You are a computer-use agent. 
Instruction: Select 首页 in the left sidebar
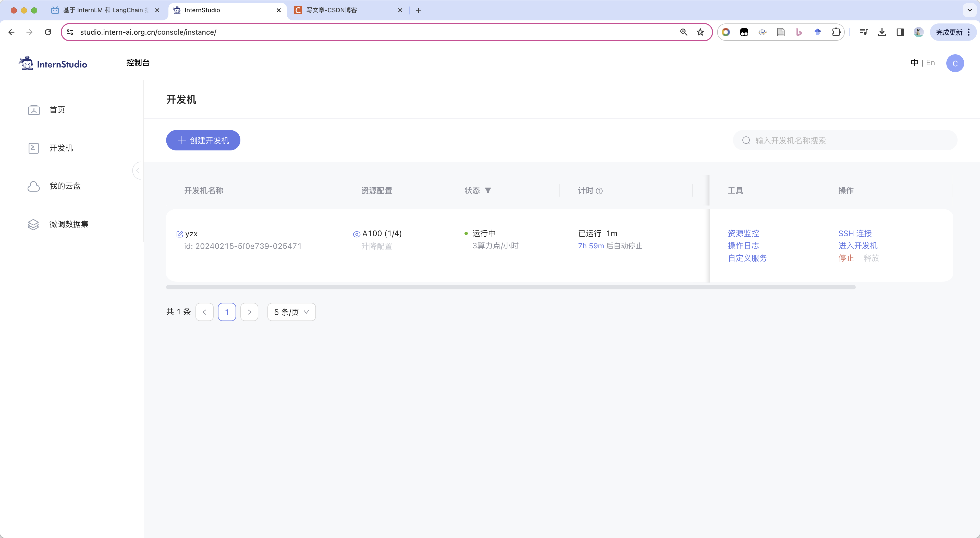57,110
